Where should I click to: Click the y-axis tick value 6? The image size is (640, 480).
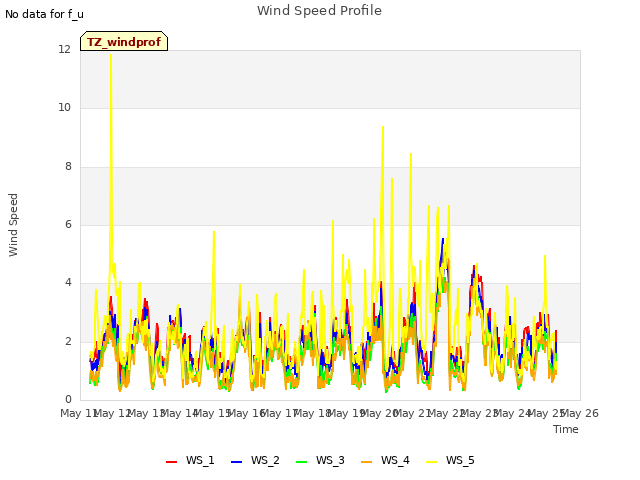coord(68,224)
